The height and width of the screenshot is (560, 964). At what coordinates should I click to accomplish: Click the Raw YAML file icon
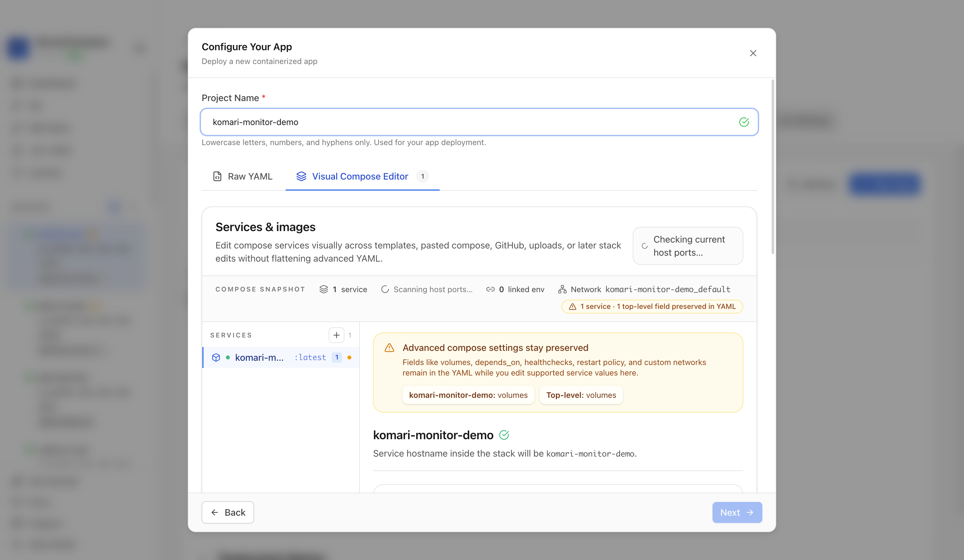click(217, 176)
